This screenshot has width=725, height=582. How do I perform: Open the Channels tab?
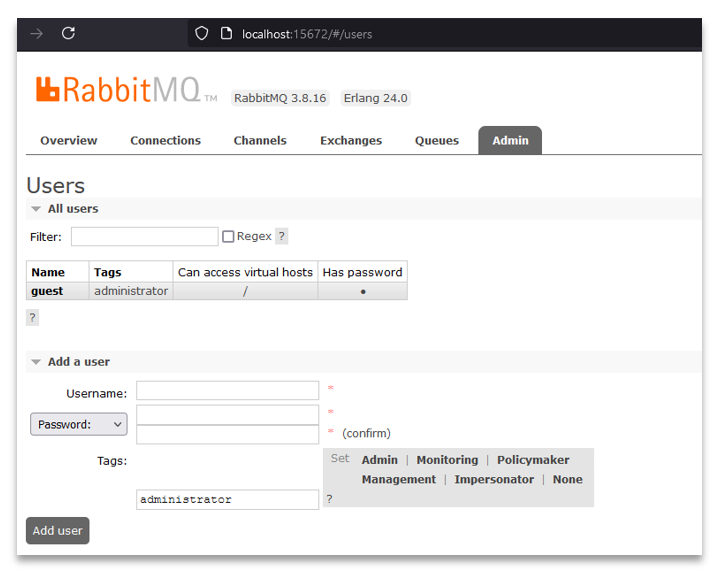coord(260,141)
